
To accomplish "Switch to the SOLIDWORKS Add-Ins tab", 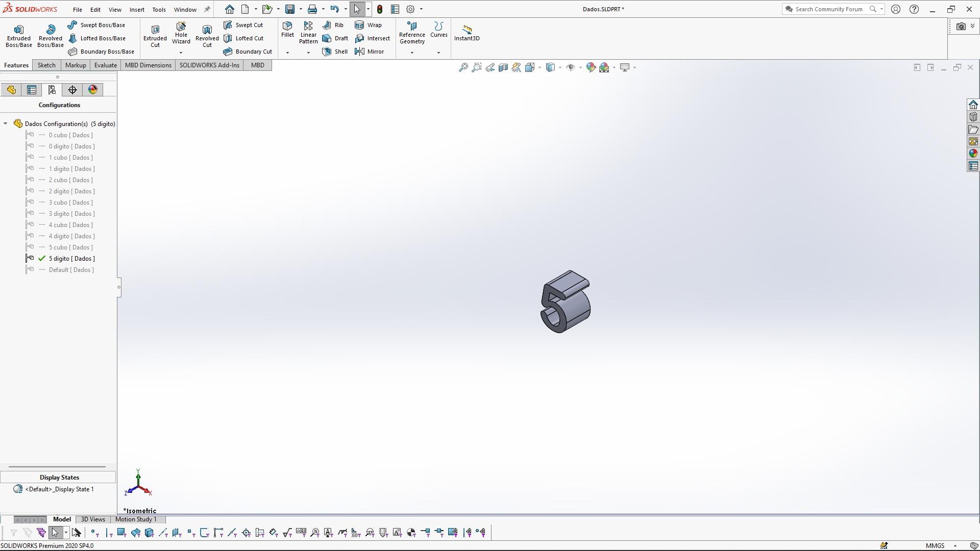I will [x=209, y=65].
